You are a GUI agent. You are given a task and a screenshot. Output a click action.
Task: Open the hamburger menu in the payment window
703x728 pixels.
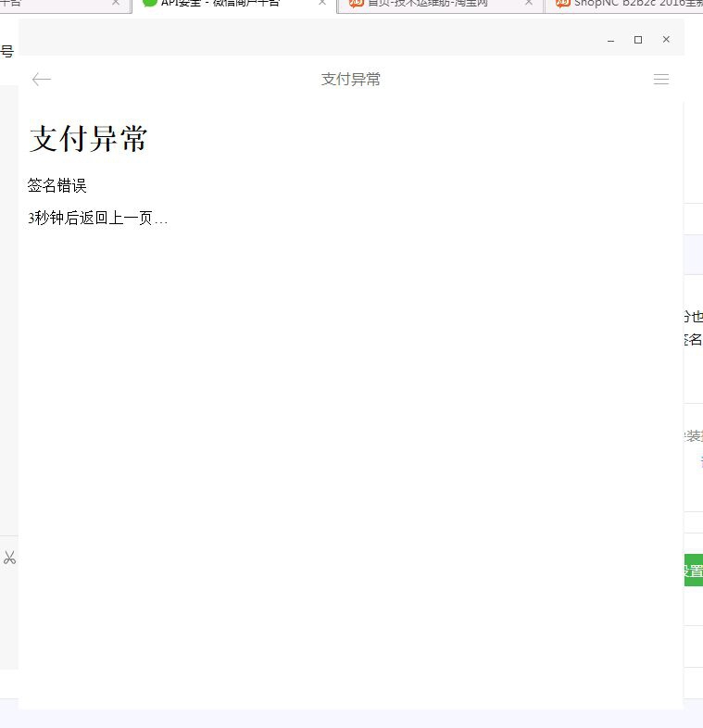661,80
